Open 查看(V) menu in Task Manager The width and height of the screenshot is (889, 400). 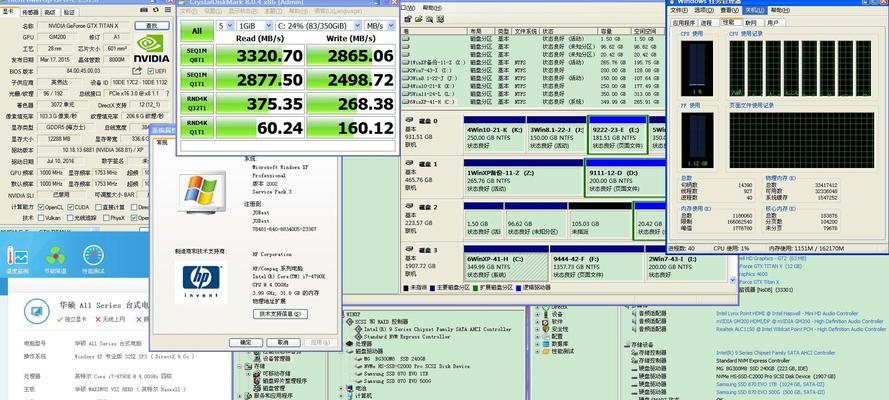(730, 10)
